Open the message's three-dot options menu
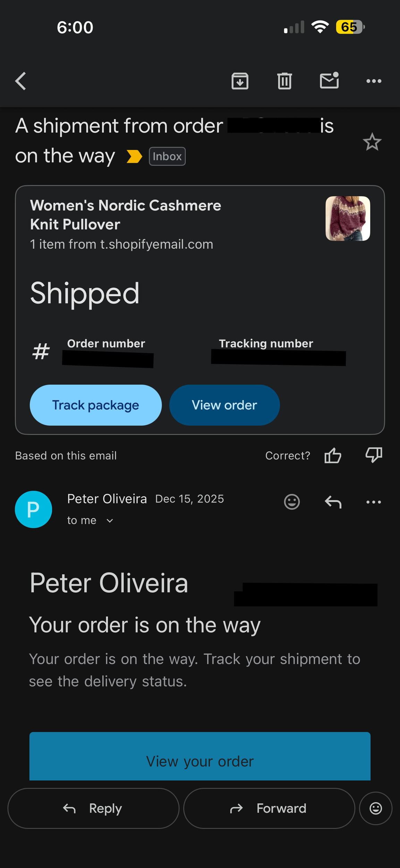Screen dimensions: 400x868 374,502
